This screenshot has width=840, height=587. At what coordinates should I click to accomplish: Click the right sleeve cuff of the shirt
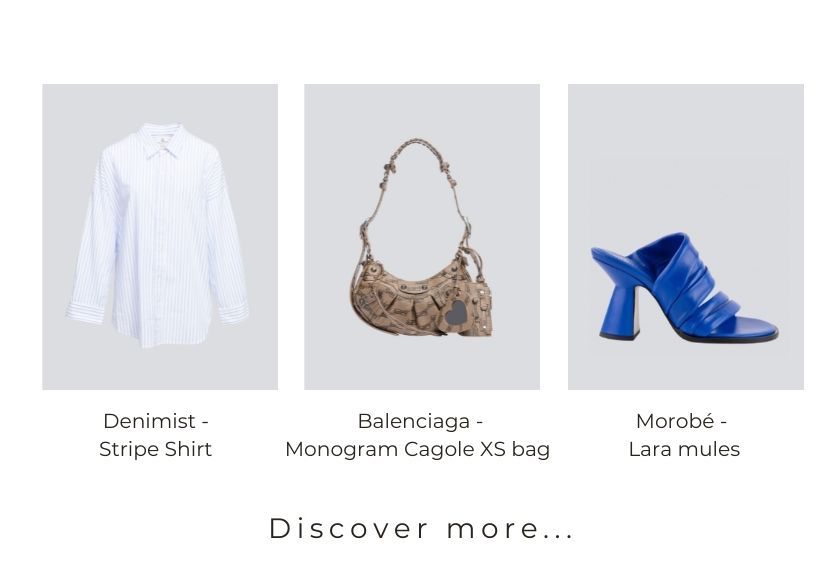pyautogui.click(x=234, y=312)
